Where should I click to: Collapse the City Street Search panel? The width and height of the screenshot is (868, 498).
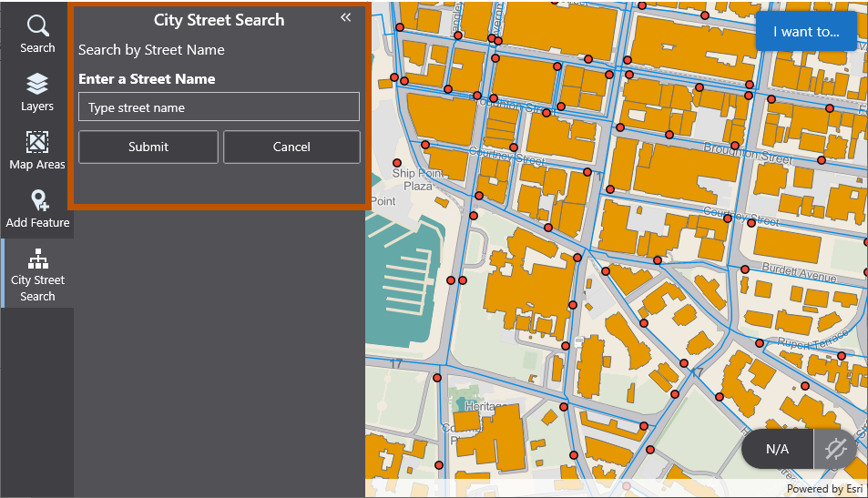345,17
